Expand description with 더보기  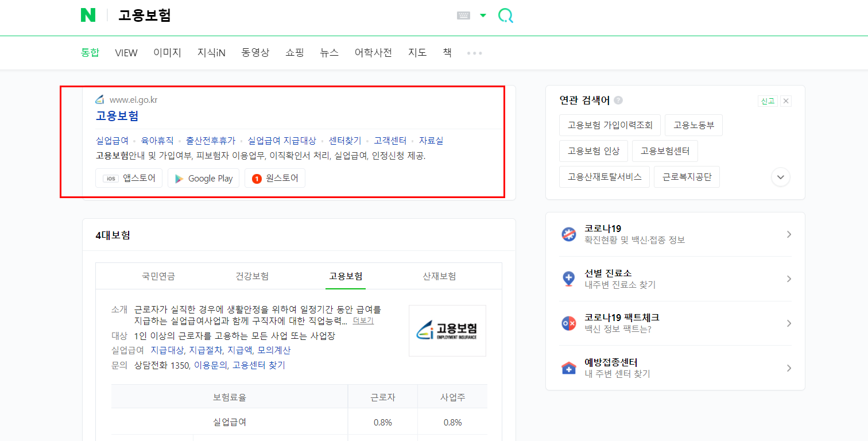tap(363, 321)
